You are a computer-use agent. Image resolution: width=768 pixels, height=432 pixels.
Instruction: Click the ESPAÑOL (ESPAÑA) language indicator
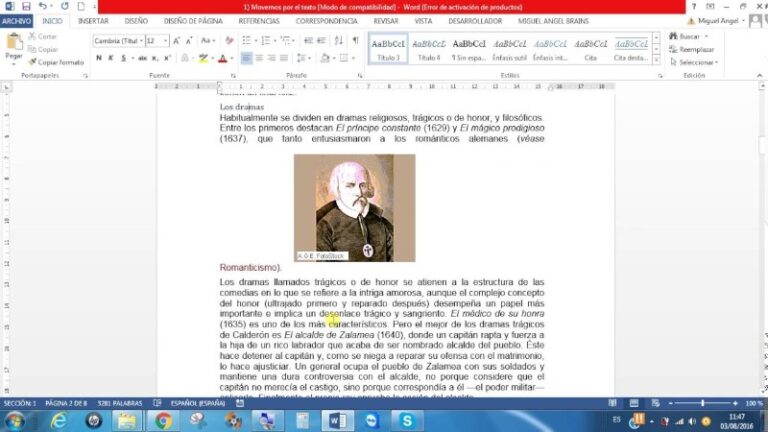pos(198,403)
